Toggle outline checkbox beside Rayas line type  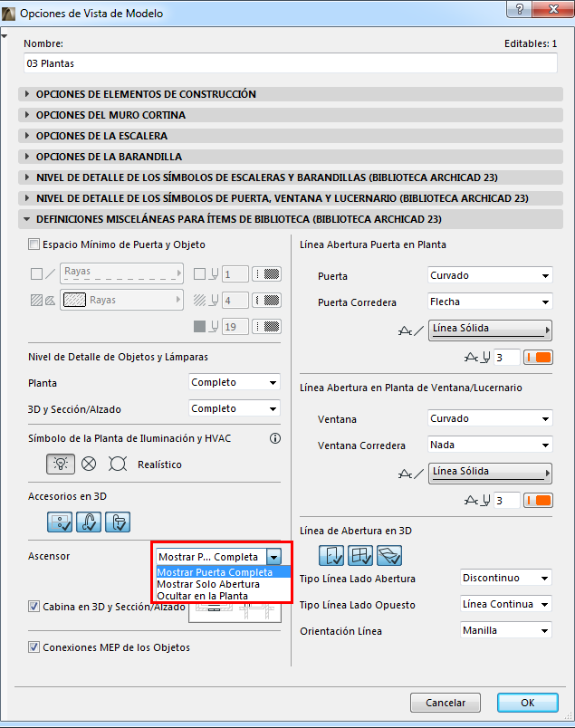[37, 274]
